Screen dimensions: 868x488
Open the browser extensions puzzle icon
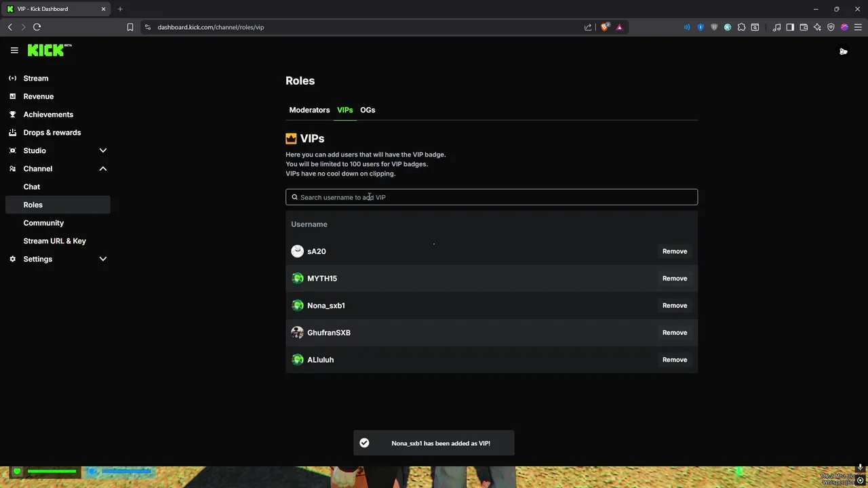741,27
